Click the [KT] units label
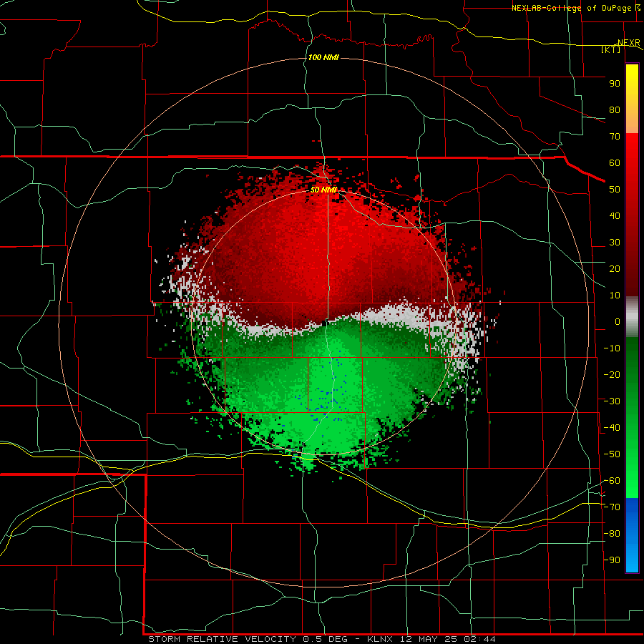The height and width of the screenshot is (644, 644). point(611,49)
